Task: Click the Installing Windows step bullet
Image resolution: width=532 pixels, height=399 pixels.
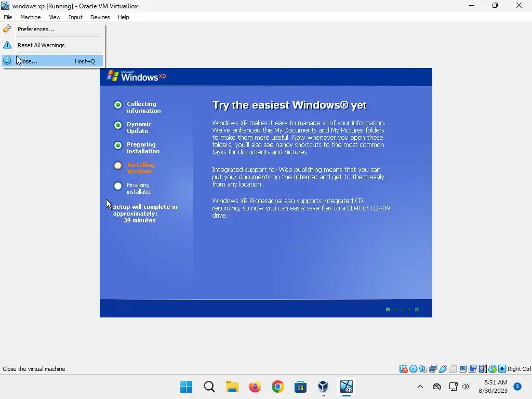Action: point(118,166)
